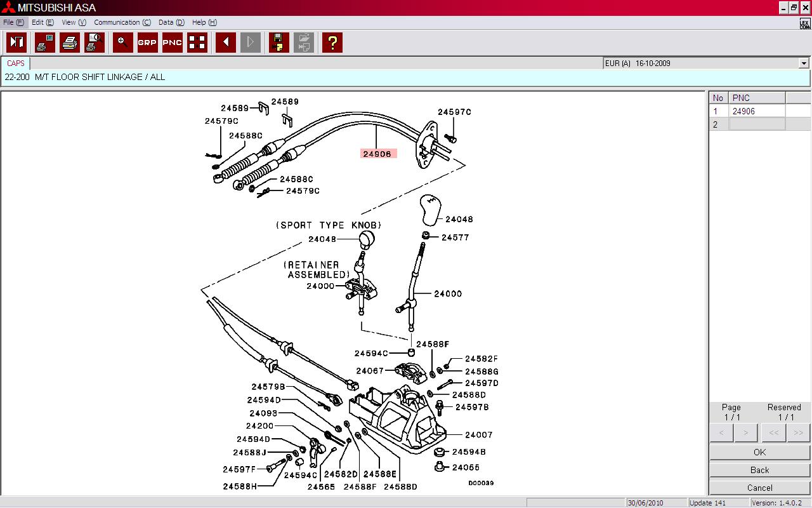The height and width of the screenshot is (508, 812).
Task: Open the GRP group selection
Action: (x=148, y=43)
